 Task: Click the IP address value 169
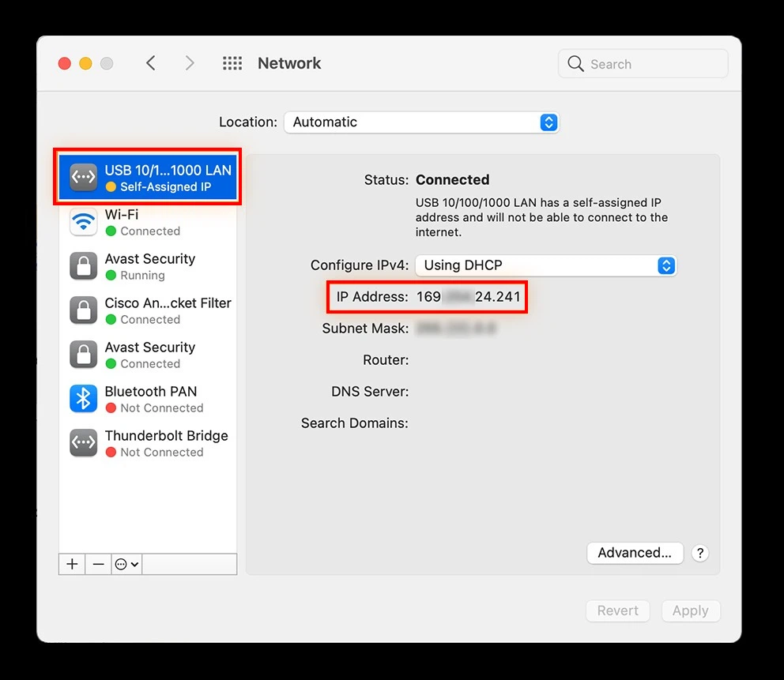pos(469,297)
